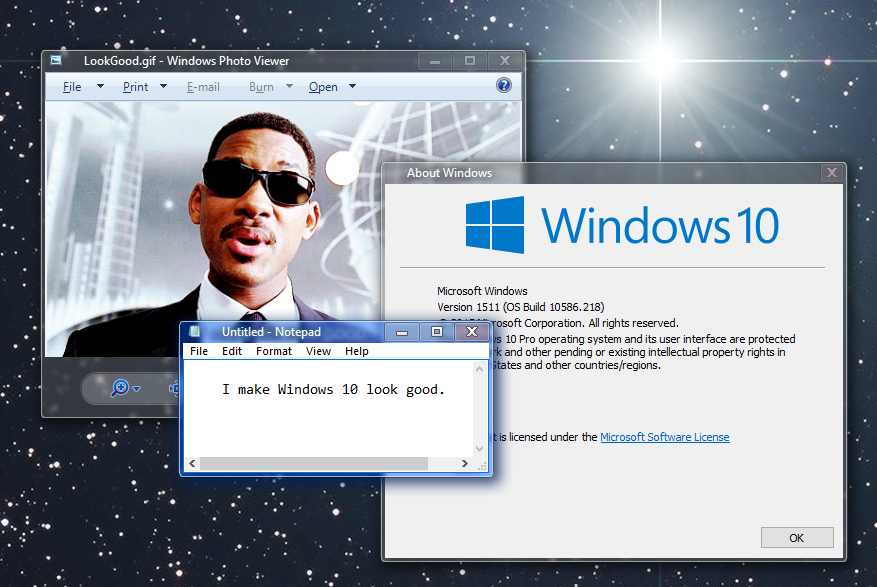Expand the arrow beside Print
Viewport: 877px width, 587px height.
click(163, 86)
